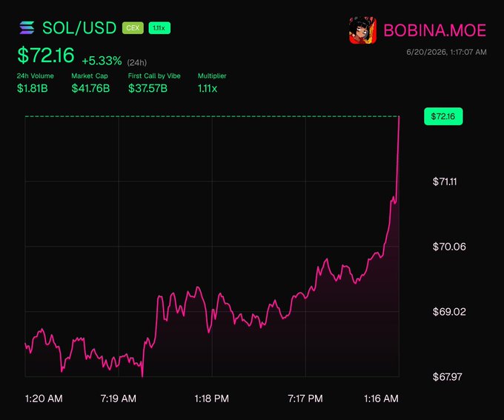Click the Market Cap label
This screenshot has height=420, width=504.
tap(90, 76)
